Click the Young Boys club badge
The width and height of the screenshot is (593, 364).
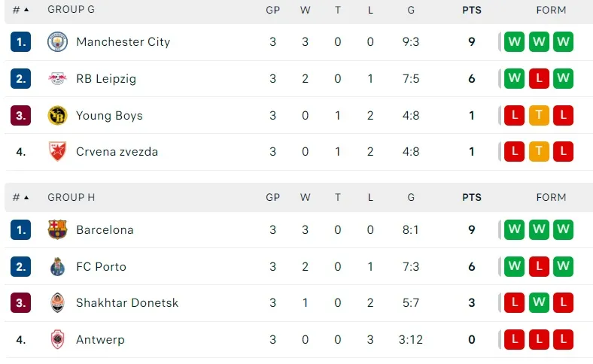coord(57,116)
